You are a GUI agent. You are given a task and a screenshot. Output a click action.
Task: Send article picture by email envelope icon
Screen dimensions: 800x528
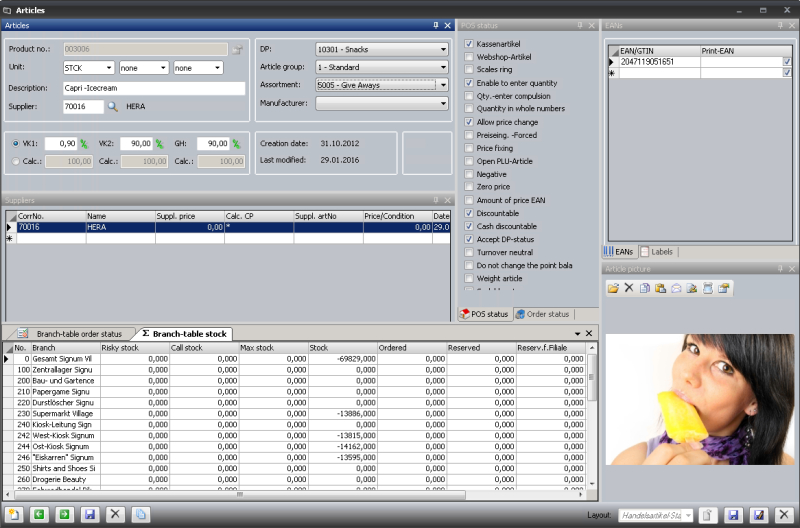(x=676, y=288)
